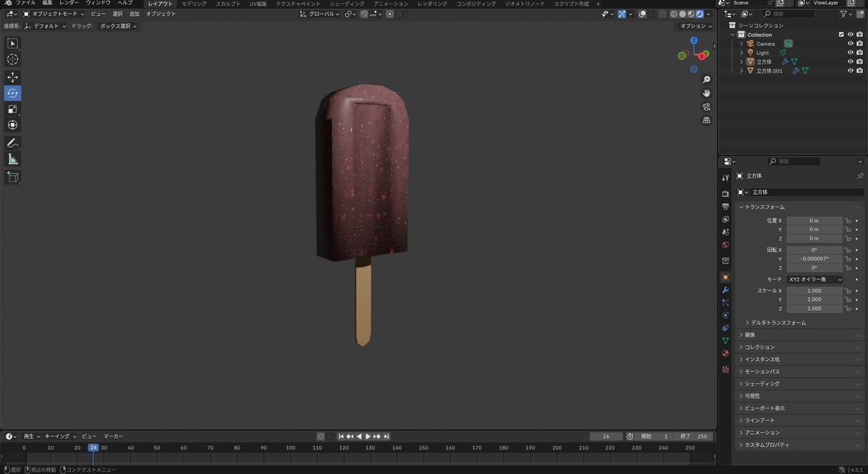Uncheck the Collection exclude checkbox
The image size is (868, 474).
point(841,34)
